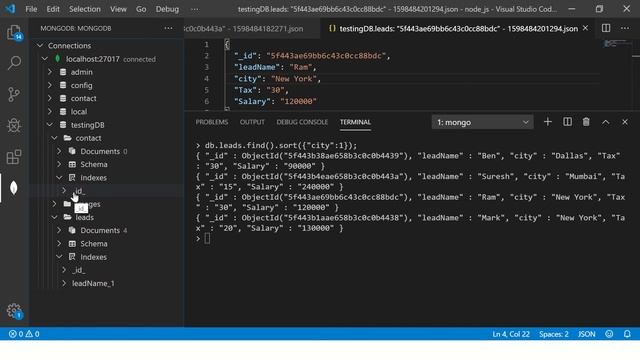Open editor more actions ellipsis
The width and height of the screenshot is (640, 360).
(x=625, y=28)
